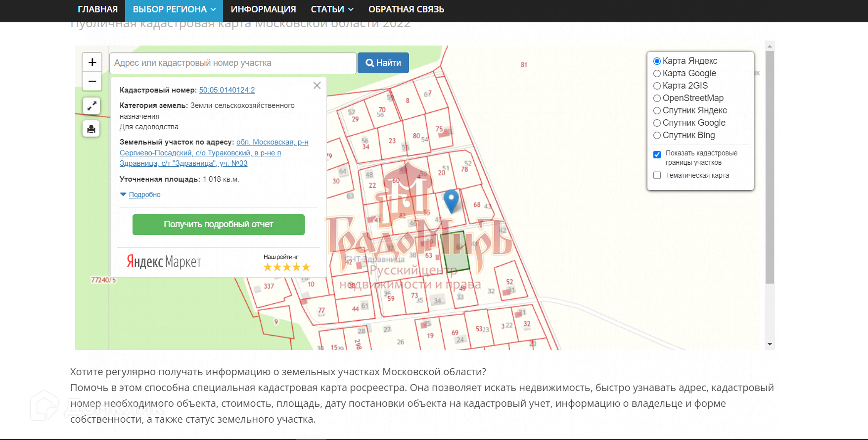Click the five-star rating icons
Screen dimensions: 868x440
tap(287, 267)
